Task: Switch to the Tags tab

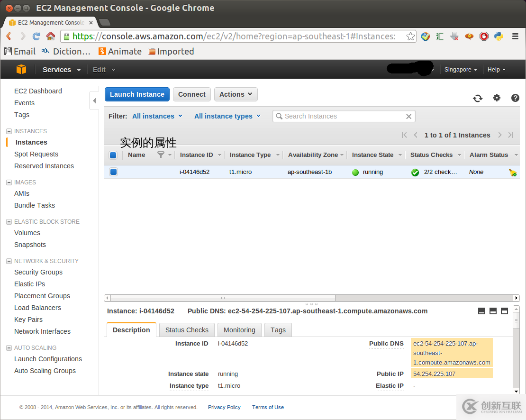Action: point(278,330)
